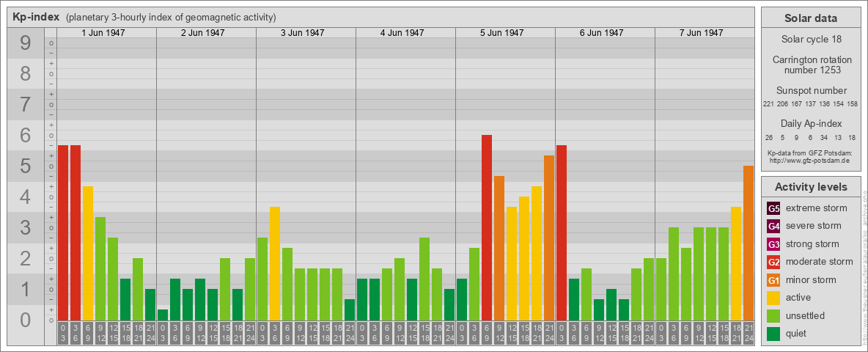The height and width of the screenshot is (352, 868).
Task: Click the sunspot number 137
Action: 811,104
